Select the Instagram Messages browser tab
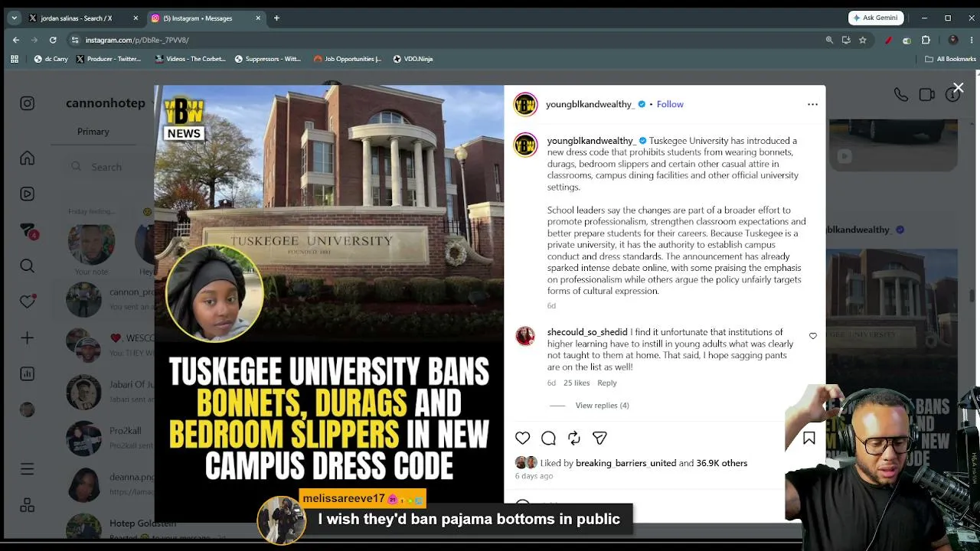This screenshot has width=980, height=551. (x=205, y=18)
